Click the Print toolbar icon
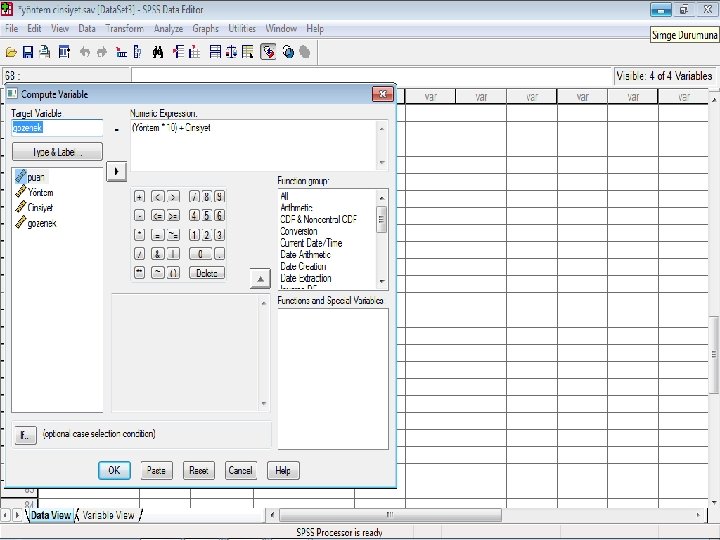 (x=45, y=52)
